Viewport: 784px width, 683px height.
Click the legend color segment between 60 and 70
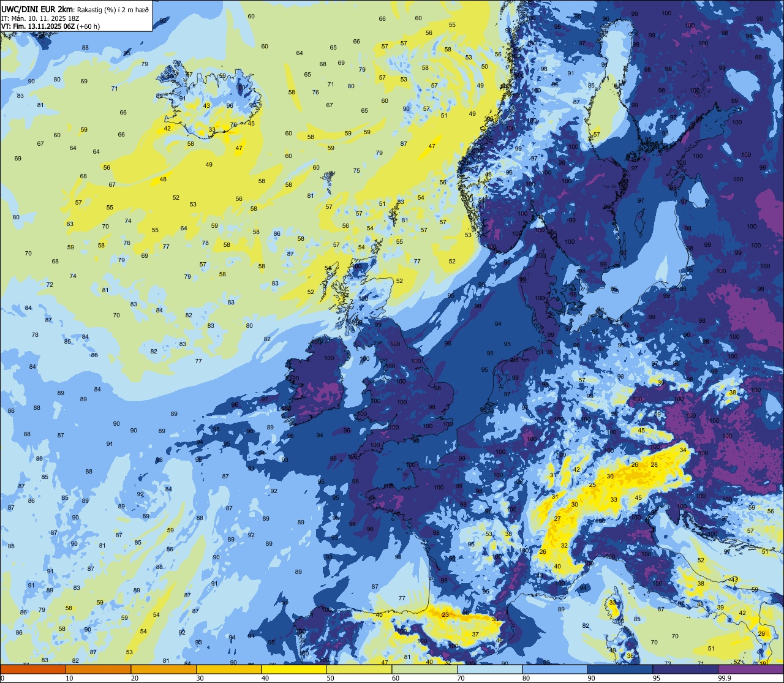pyautogui.click(x=424, y=669)
